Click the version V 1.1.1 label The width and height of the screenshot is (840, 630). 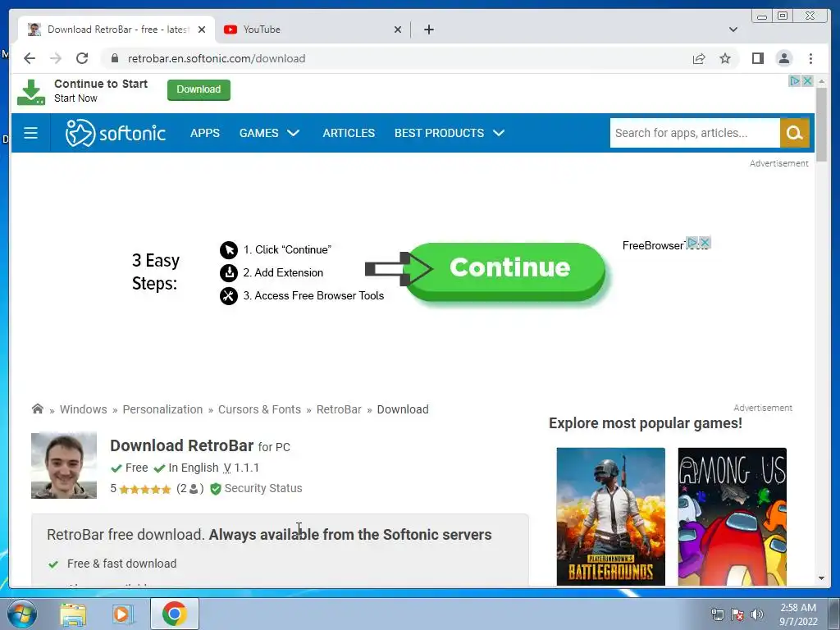click(x=241, y=468)
